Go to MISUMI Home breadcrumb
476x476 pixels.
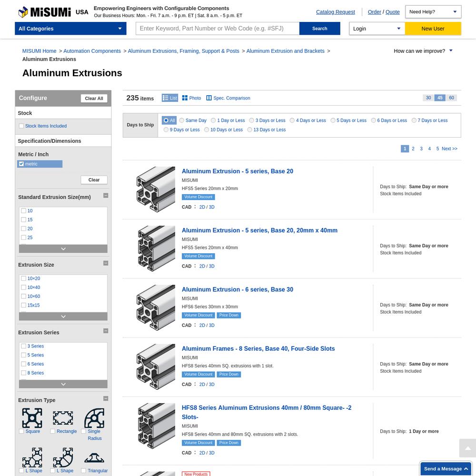coord(39,51)
